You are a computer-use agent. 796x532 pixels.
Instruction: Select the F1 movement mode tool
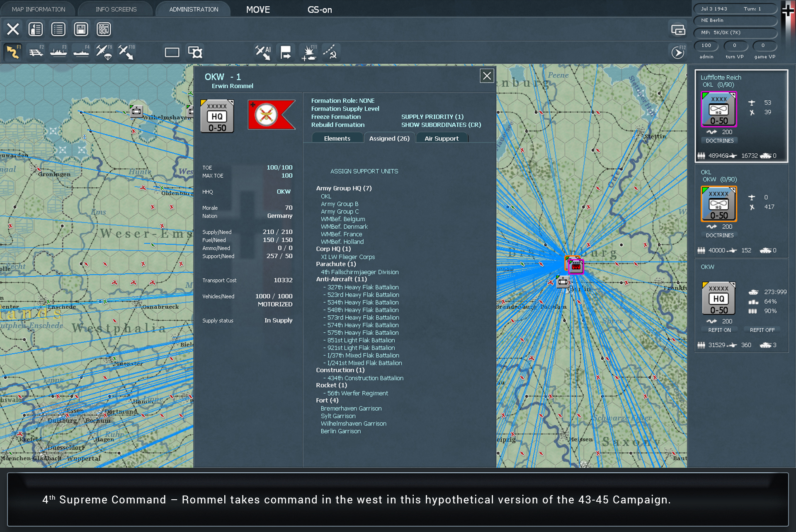point(12,52)
